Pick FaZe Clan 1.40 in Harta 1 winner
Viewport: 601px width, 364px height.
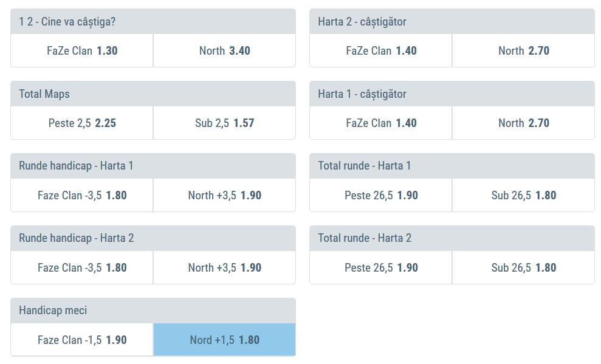[381, 123]
